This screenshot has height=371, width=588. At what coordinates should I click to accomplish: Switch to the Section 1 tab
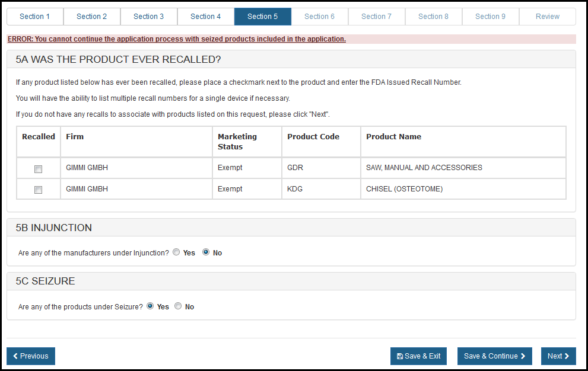(35, 17)
